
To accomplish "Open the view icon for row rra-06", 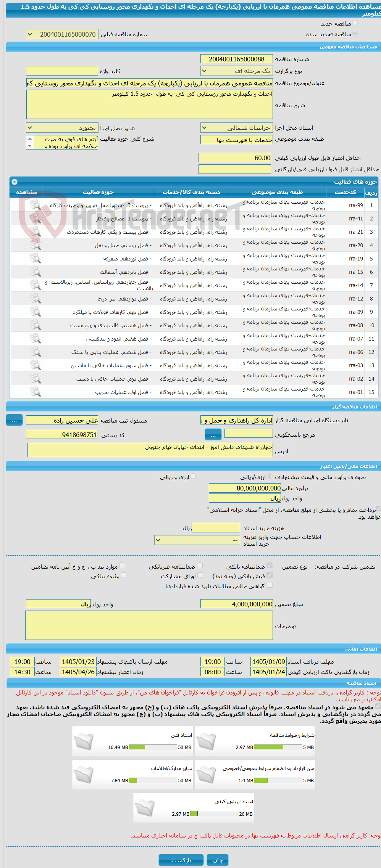I will (35, 352).
